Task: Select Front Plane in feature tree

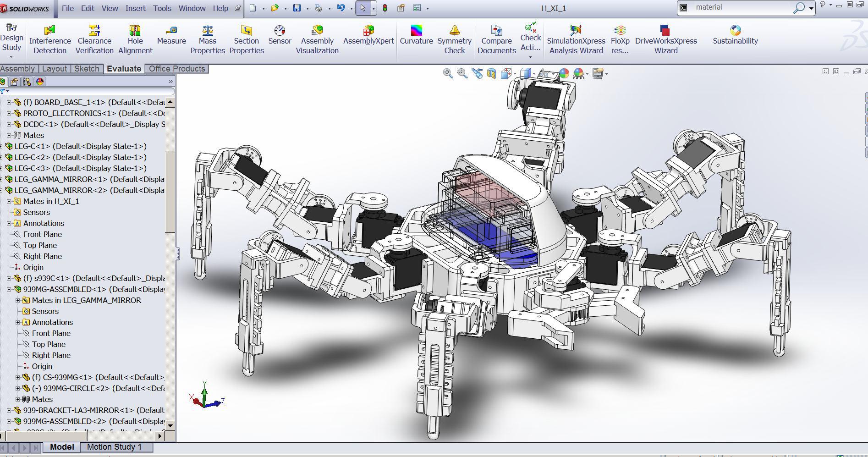Action: 42,234
